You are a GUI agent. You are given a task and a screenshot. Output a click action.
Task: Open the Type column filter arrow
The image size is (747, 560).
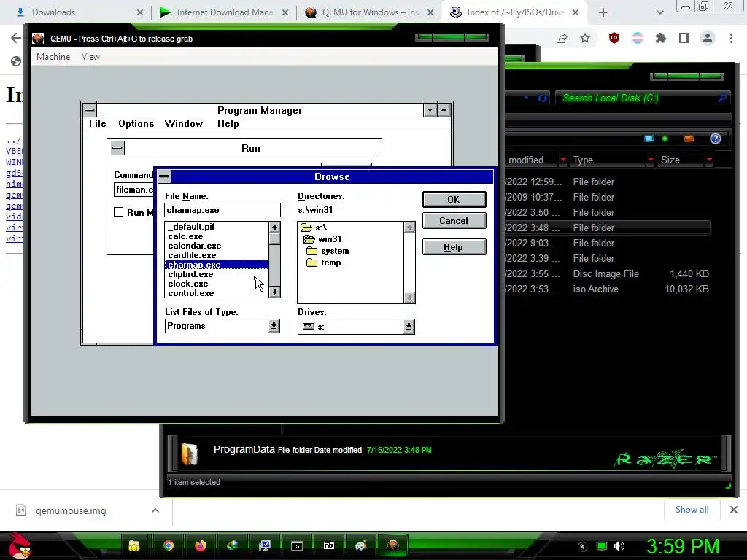pos(650,160)
